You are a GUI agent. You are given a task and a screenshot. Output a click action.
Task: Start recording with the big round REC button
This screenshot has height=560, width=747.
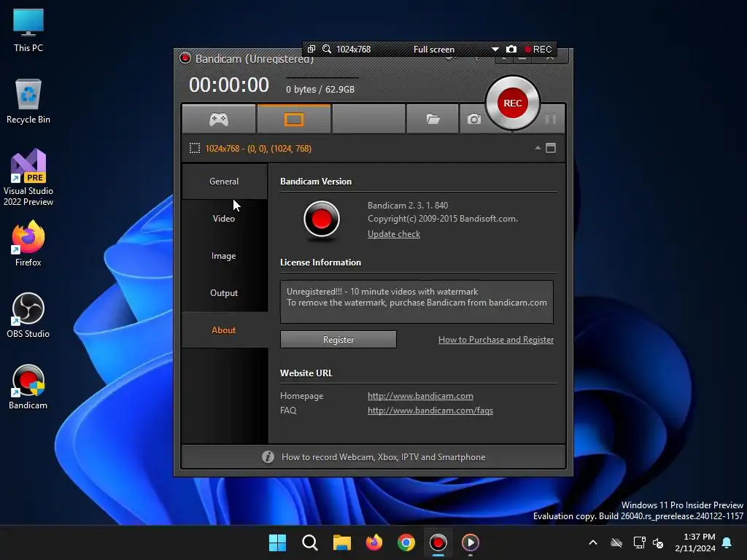513,103
